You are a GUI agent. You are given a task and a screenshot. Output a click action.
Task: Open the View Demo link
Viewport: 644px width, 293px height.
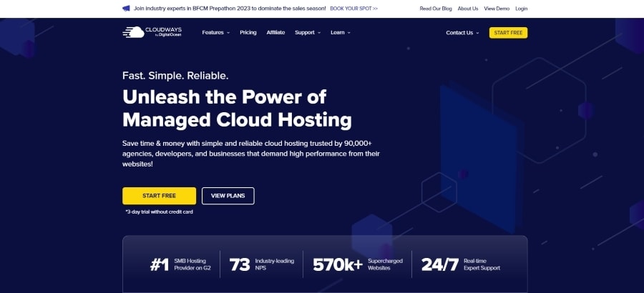(x=497, y=8)
